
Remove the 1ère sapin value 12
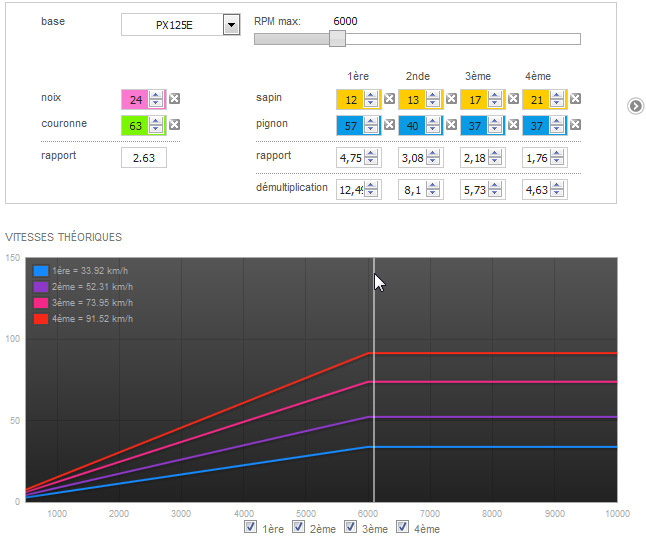click(389, 99)
